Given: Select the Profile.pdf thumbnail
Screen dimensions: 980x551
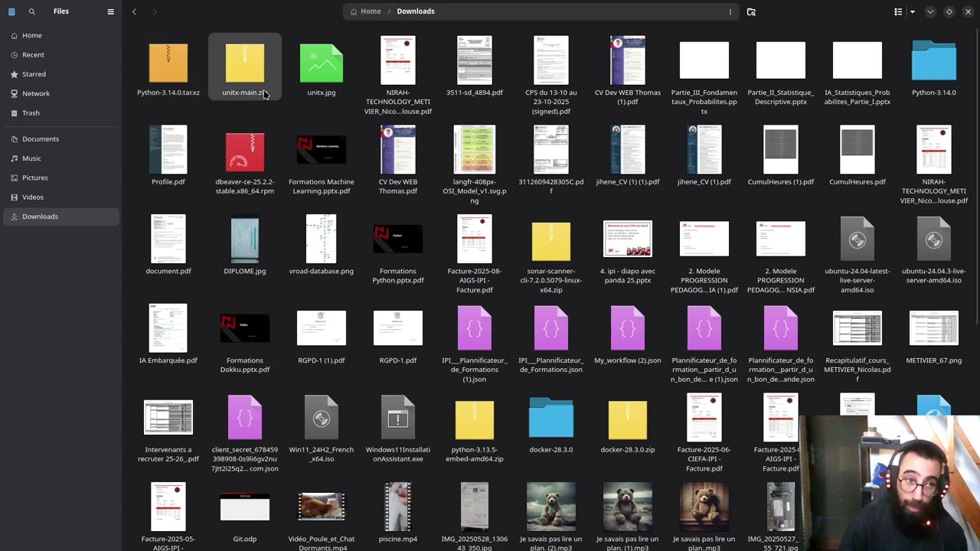Looking at the screenshot, I should pos(168,150).
